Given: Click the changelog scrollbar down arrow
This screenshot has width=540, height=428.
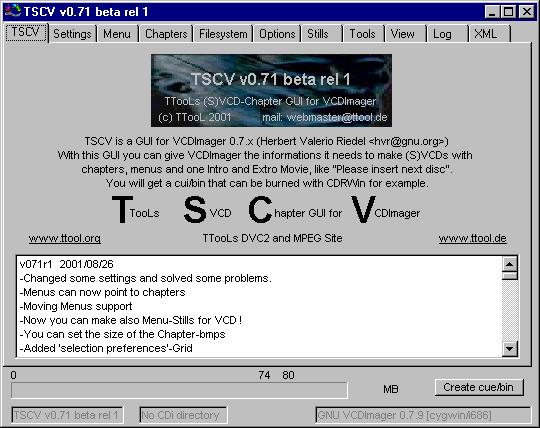Looking at the screenshot, I should 510,349.
